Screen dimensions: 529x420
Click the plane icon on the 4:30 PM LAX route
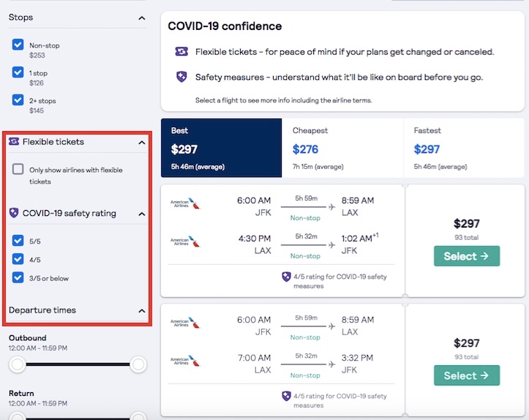coord(331,244)
